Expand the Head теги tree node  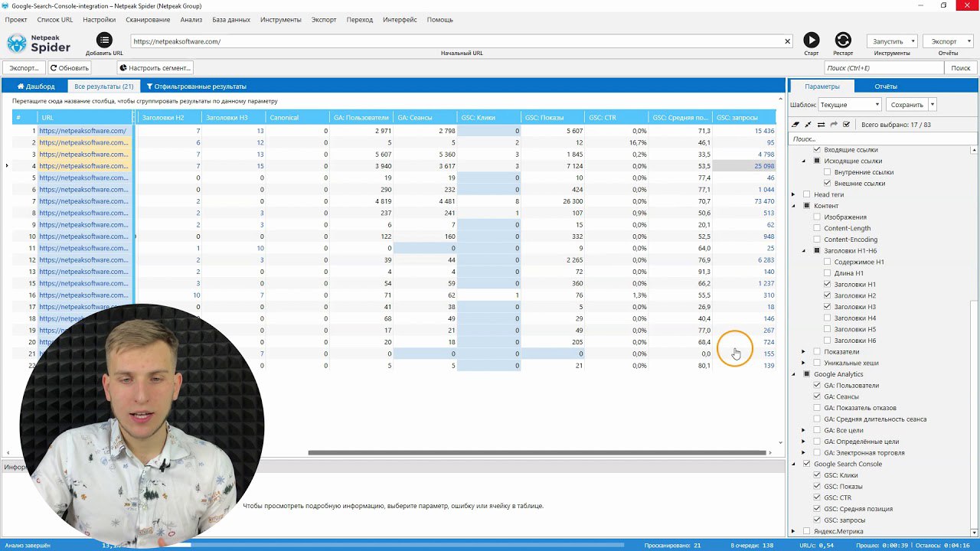(x=793, y=194)
